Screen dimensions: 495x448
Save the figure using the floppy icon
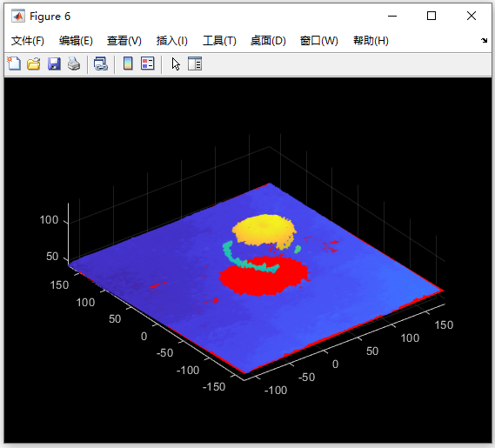pos(54,64)
